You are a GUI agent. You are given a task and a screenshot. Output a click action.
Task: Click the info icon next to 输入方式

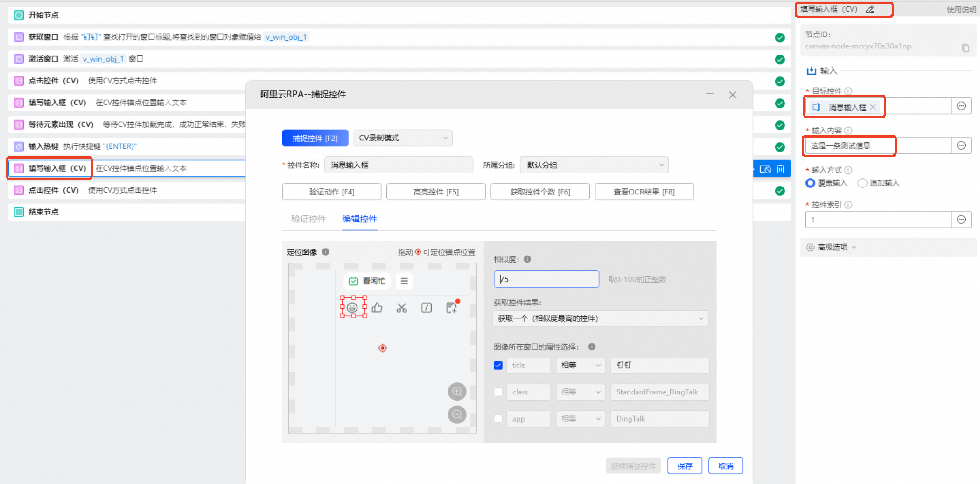click(x=848, y=170)
